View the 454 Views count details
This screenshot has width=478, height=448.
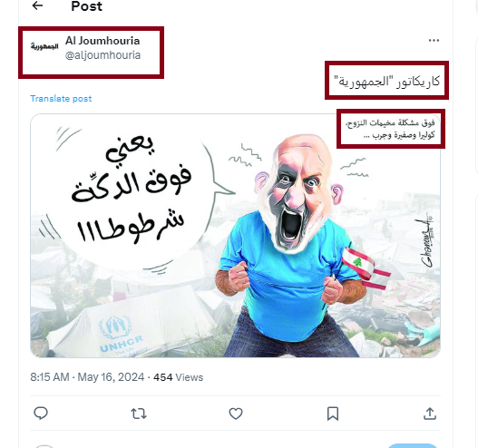(x=178, y=377)
